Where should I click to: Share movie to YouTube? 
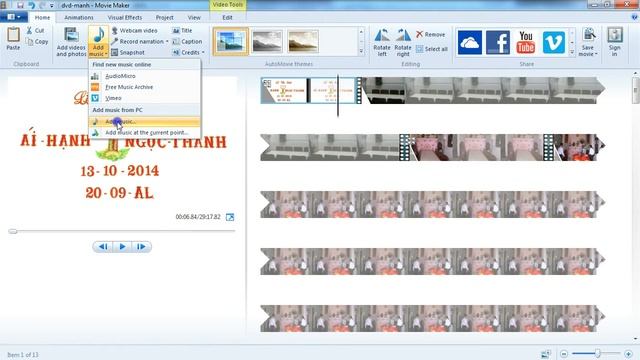click(526, 42)
